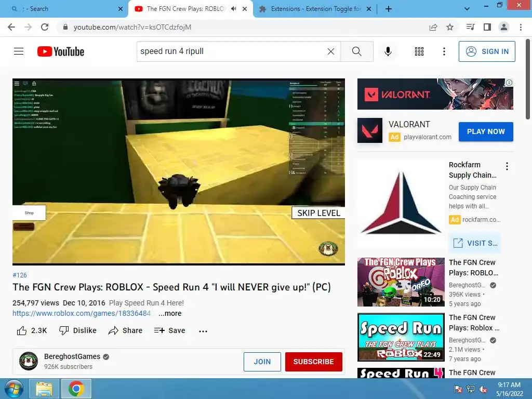This screenshot has height=399, width=532.
Task: Save video to a playlist
Action: click(x=169, y=330)
